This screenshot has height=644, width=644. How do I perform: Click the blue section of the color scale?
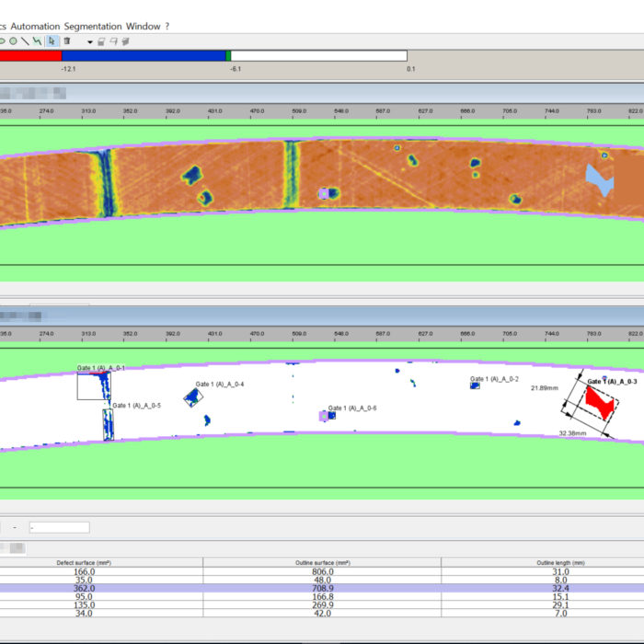pyautogui.click(x=143, y=55)
